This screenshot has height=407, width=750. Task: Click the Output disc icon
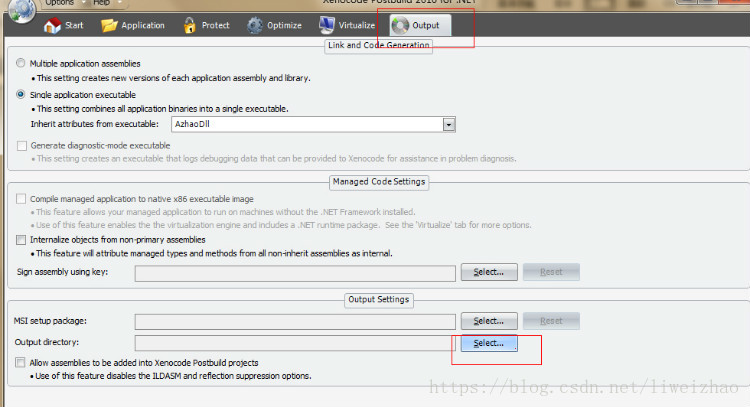(400, 25)
